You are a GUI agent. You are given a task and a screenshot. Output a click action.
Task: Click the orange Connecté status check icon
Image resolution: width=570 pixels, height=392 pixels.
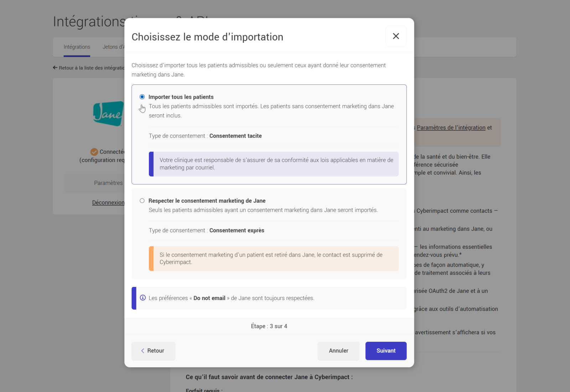point(94,152)
